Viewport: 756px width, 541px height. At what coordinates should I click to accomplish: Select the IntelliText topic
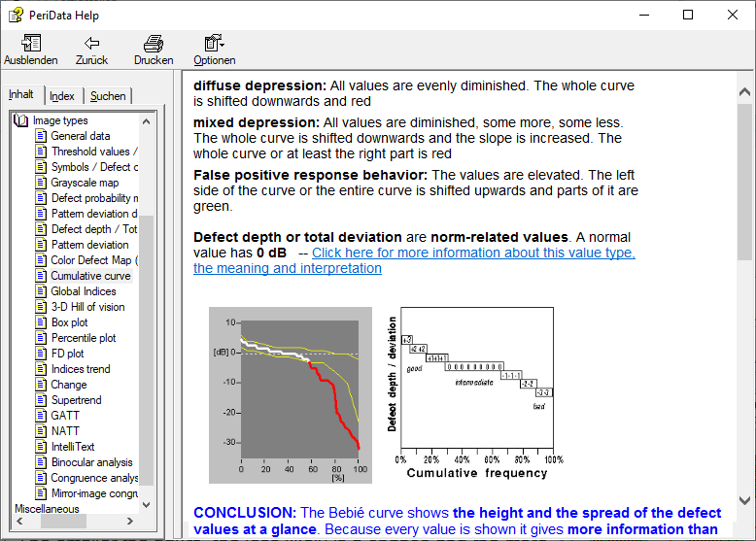[73, 447]
